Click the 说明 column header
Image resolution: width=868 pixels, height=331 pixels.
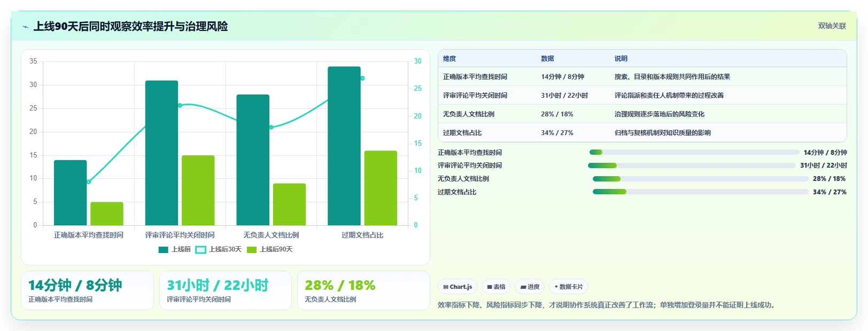click(x=621, y=59)
